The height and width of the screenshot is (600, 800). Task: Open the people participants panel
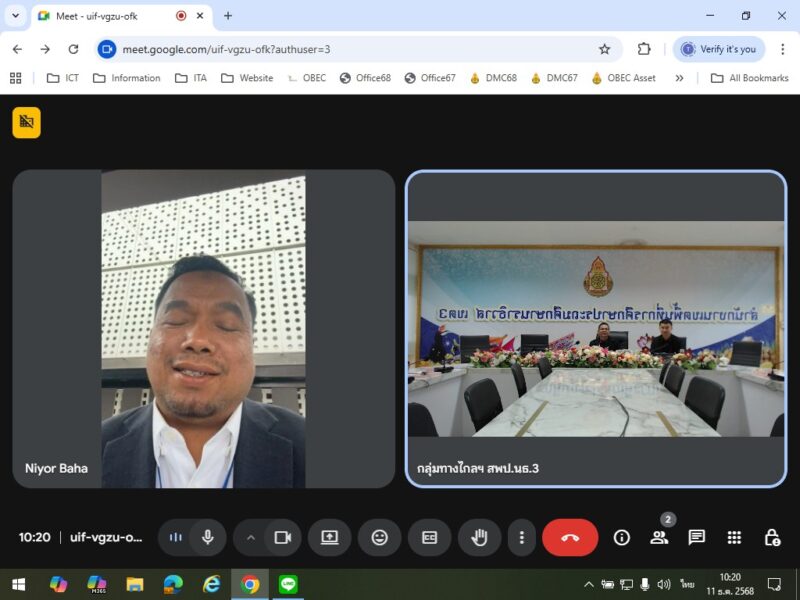point(659,537)
